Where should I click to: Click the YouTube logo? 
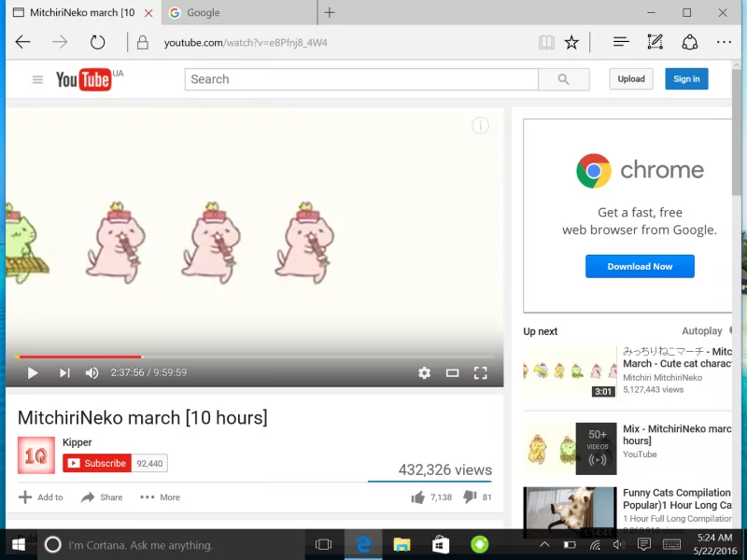click(x=84, y=79)
